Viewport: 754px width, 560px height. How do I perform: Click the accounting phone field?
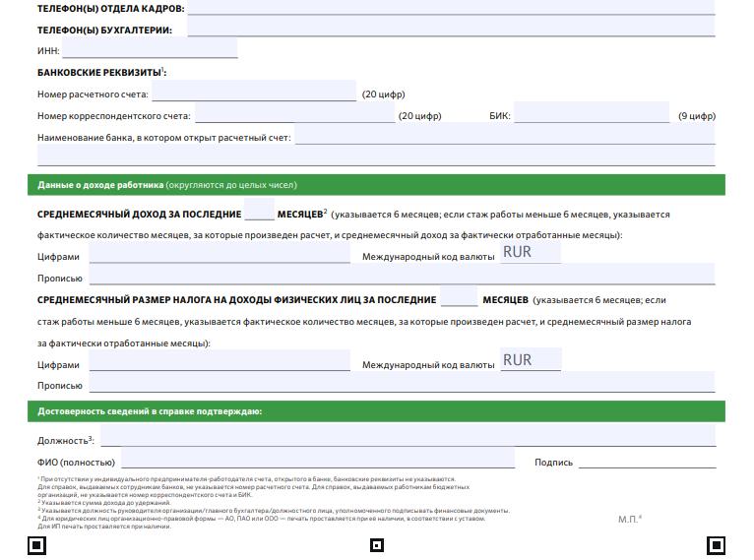click(451, 27)
